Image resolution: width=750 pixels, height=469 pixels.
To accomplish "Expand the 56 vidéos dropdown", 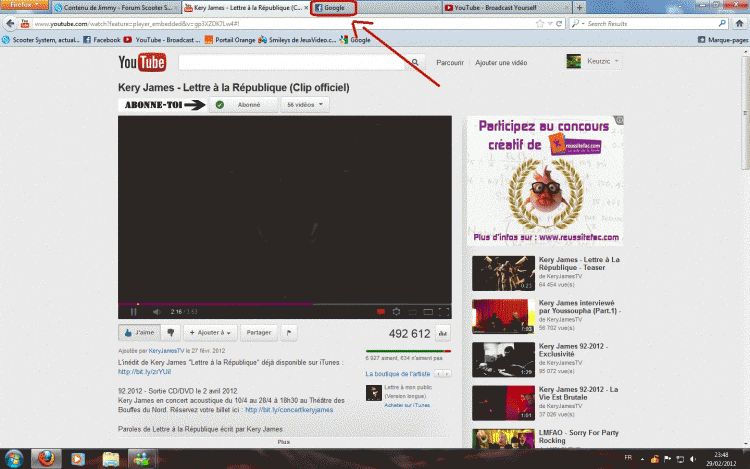I will click(305, 105).
